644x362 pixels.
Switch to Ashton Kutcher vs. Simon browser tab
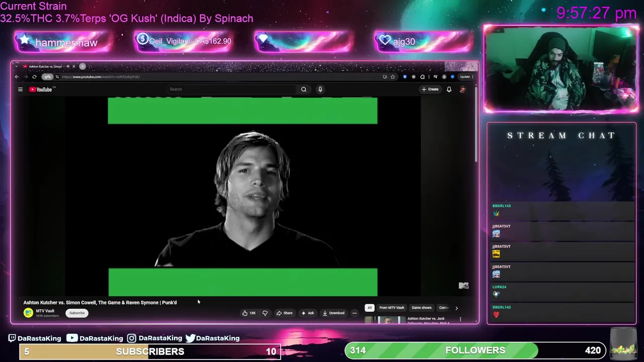pyautogui.click(x=45, y=66)
